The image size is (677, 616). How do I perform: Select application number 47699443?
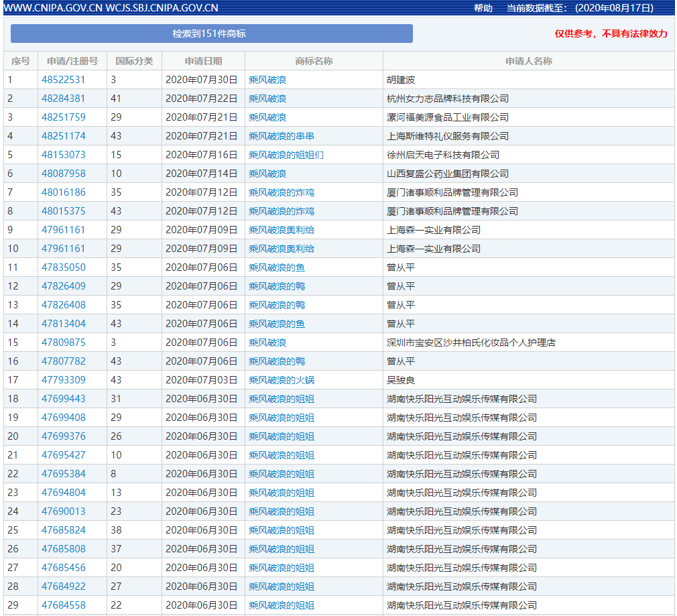point(64,399)
